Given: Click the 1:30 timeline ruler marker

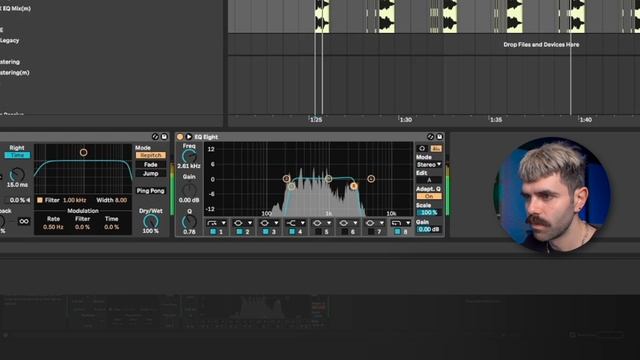Looking at the screenshot, I should [x=406, y=120].
